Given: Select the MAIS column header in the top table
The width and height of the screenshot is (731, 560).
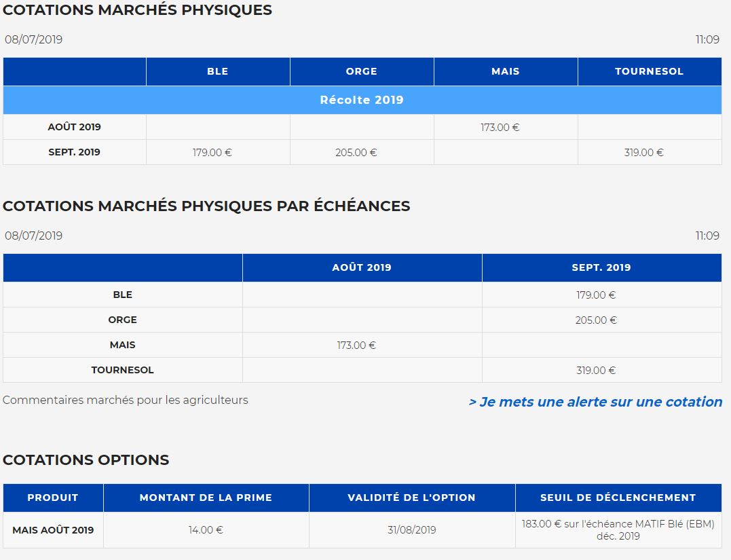Looking at the screenshot, I should coord(505,71).
